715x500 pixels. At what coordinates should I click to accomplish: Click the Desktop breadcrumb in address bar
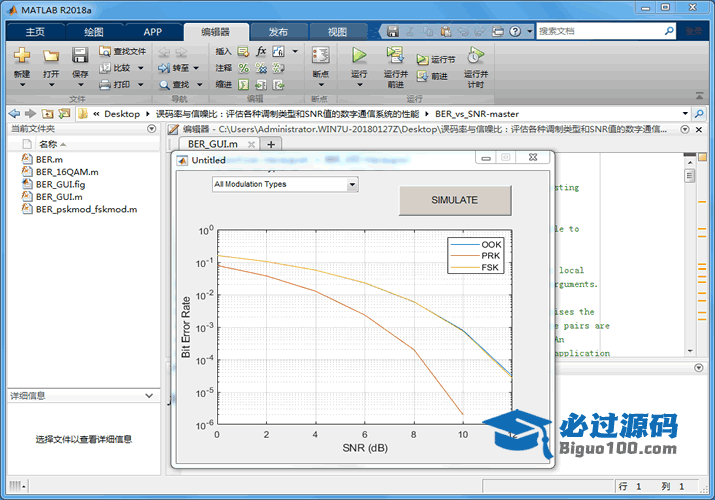tap(122, 113)
